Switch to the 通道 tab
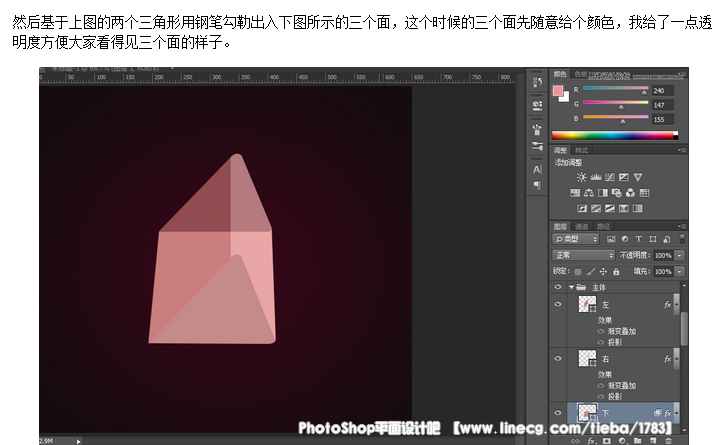Viewport: 722px width, 445px height. pos(581,226)
